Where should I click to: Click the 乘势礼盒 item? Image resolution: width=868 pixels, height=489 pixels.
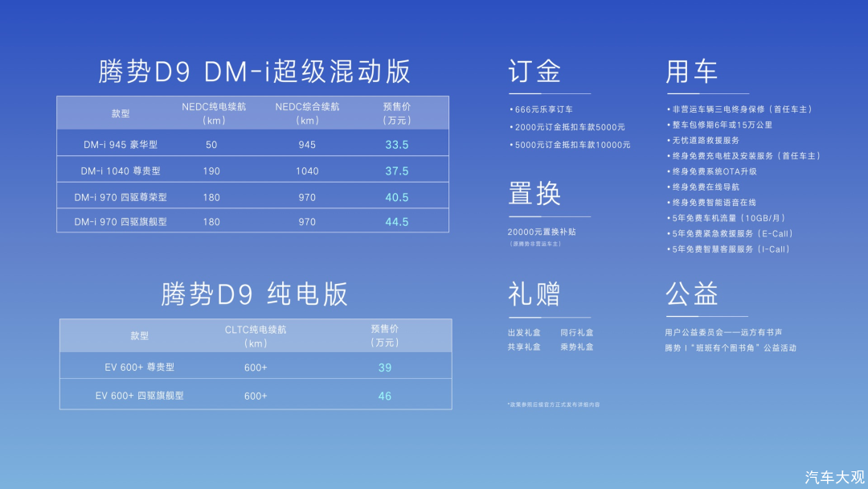tap(577, 347)
